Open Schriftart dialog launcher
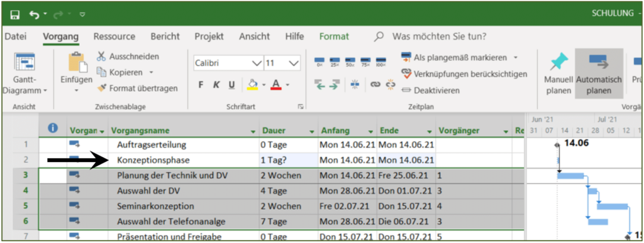Image resolution: width=644 pixels, height=243 pixels. [x=300, y=107]
